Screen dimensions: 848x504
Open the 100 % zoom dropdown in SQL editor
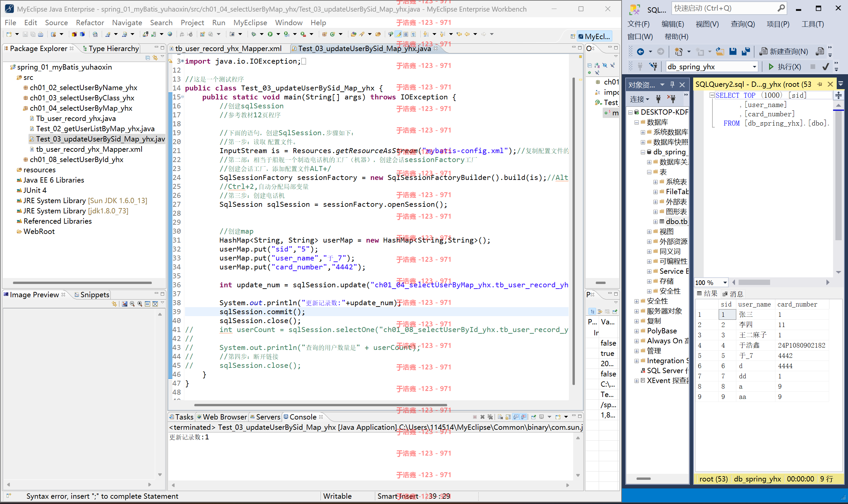(725, 283)
